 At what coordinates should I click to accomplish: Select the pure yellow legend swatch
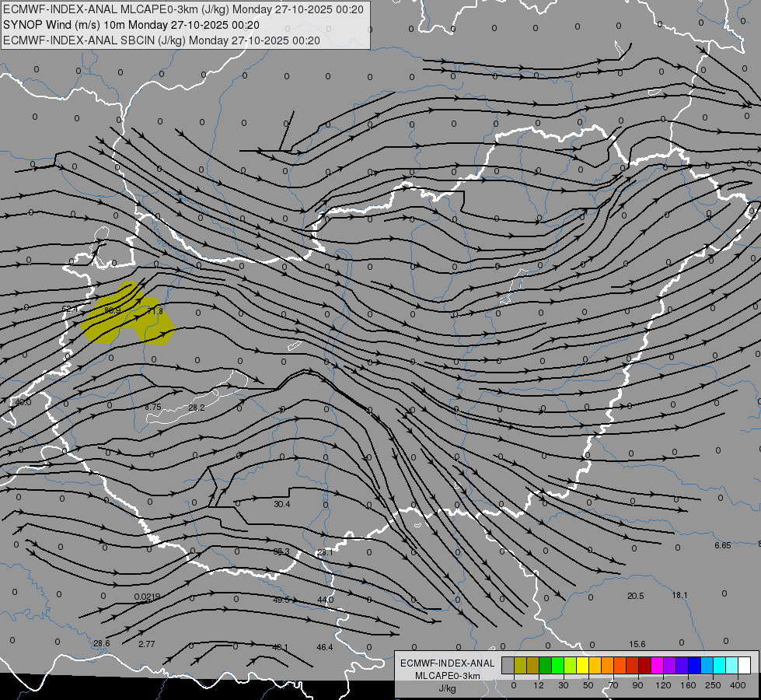583,666
